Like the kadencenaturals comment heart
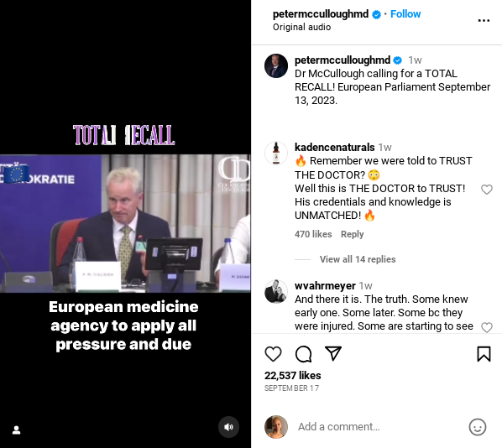 pos(487,190)
